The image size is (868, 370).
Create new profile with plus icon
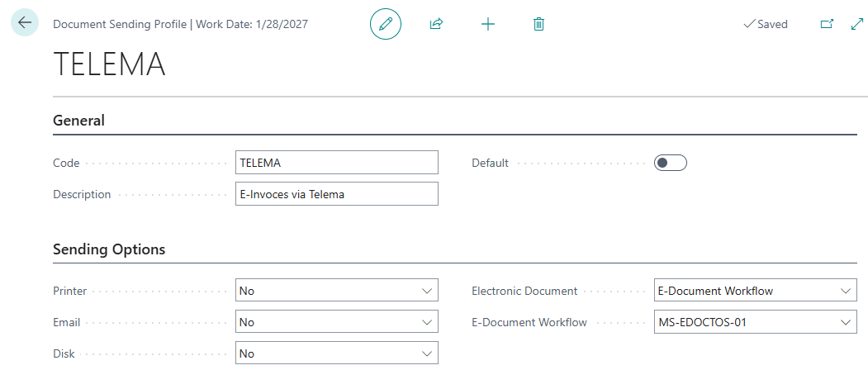click(x=488, y=24)
